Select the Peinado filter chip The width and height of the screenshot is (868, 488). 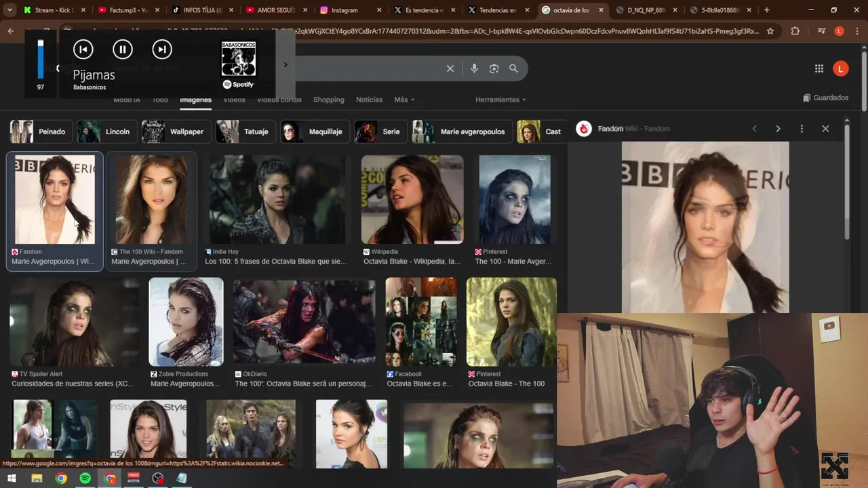tap(41, 131)
